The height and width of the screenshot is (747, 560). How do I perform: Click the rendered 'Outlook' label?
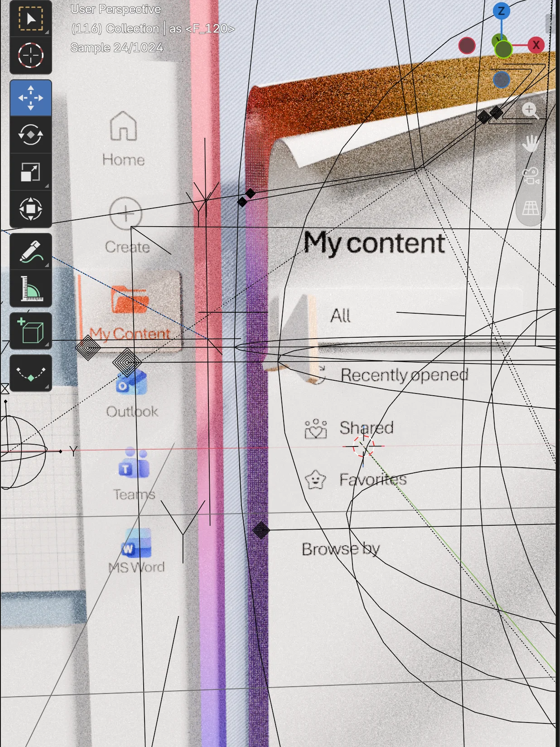132,412
